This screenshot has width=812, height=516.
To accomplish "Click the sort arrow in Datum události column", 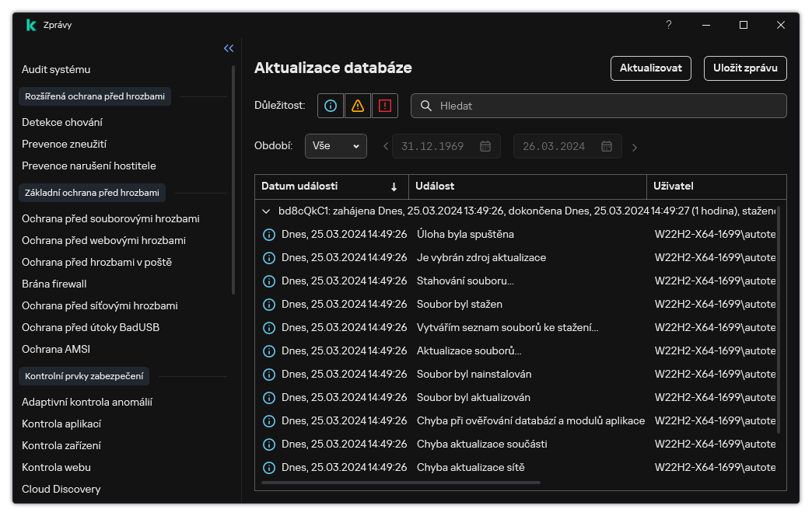I will tap(394, 187).
